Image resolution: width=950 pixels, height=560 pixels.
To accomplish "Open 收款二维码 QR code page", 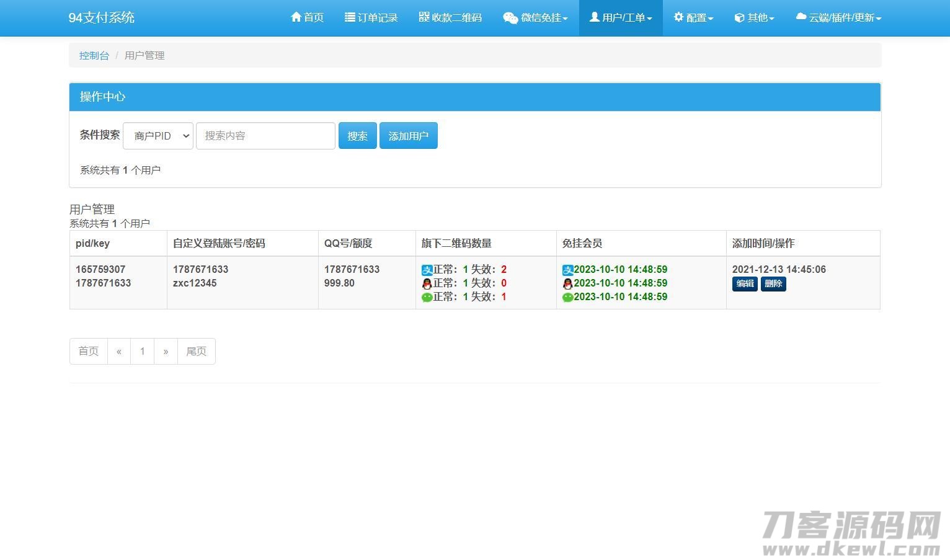I will click(450, 18).
